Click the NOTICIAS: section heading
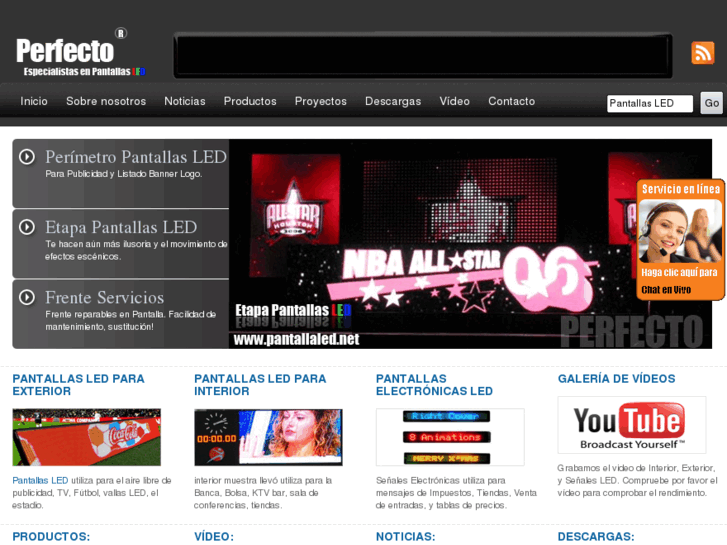 tap(405, 537)
